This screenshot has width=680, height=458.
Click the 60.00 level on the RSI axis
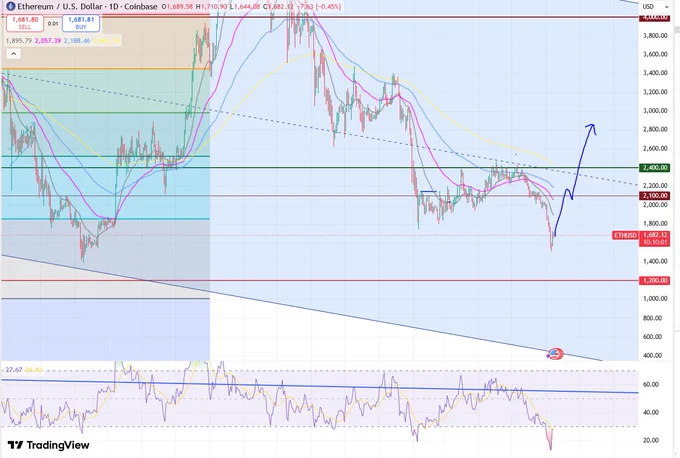[651, 385]
